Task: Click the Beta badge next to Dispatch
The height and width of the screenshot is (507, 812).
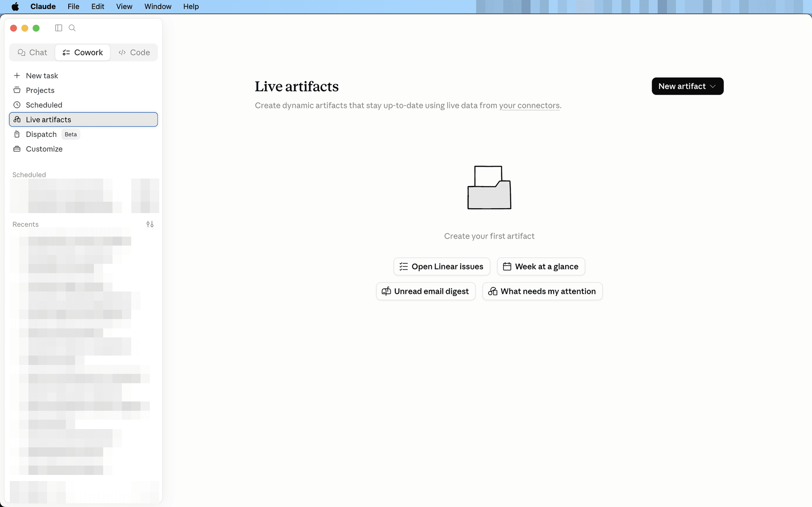Action: pyautogui.click(x=71, y=134)
